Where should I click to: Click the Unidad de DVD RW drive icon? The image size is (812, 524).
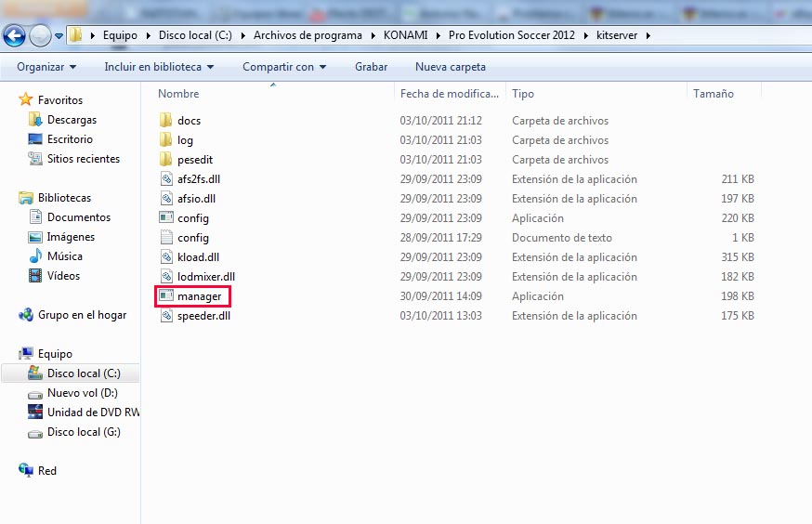coord(35,412)
